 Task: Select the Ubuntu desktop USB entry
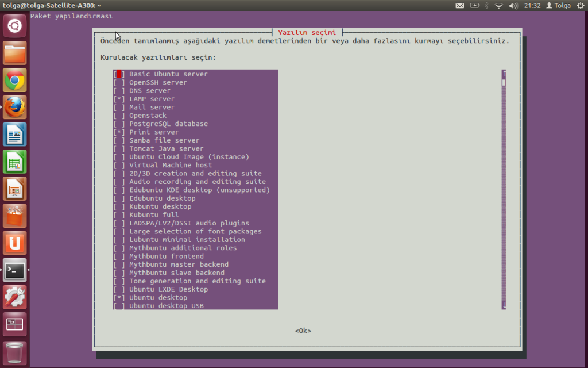tap(167, 306)
